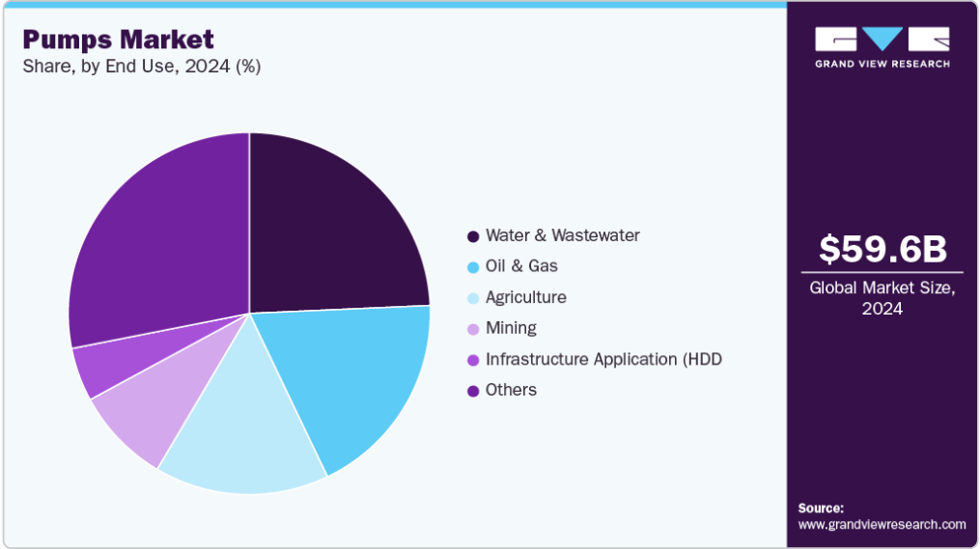Select the Others legend label
Viewport: 980px width, 549px height.
coord(511,390)
